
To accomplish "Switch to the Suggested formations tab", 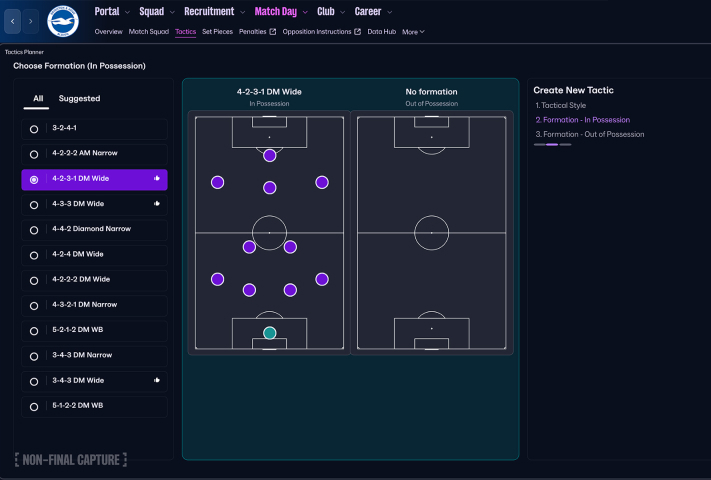I will tap(79, 99).
